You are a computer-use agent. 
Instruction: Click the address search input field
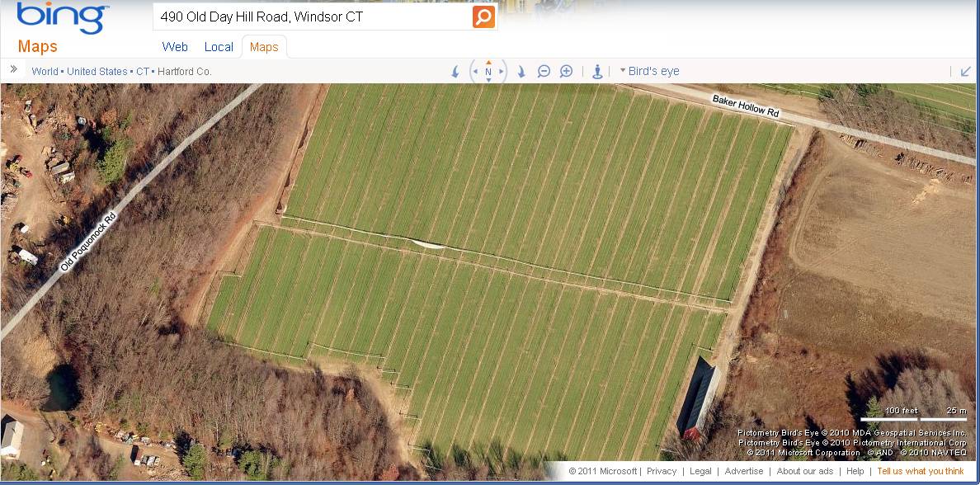click(x=313, y=16)
